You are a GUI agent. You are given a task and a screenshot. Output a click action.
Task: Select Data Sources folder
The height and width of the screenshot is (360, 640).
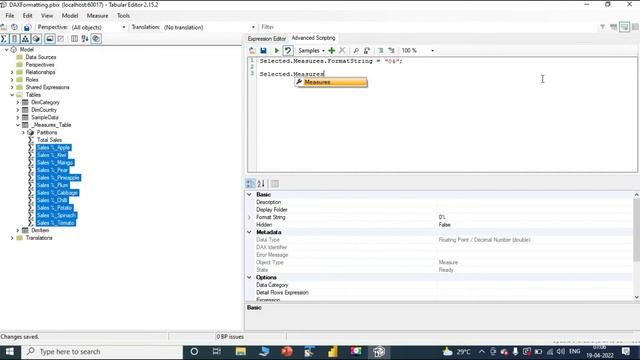41,57
